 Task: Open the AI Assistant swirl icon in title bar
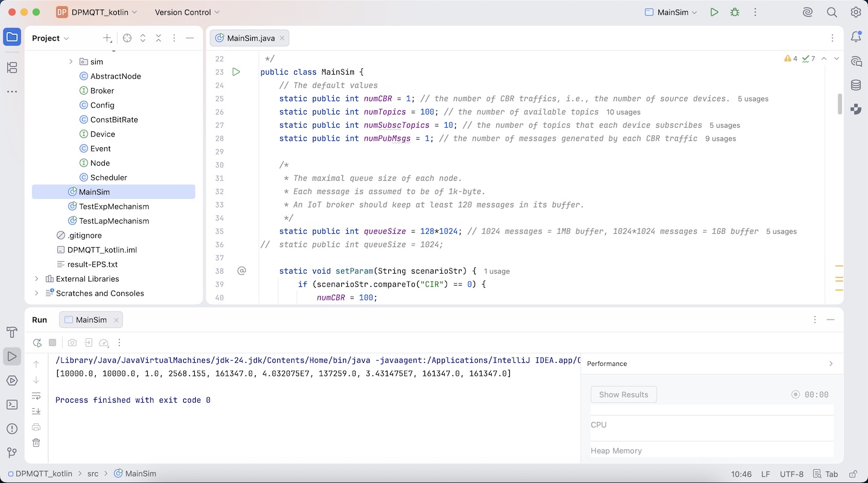(808, 12)
